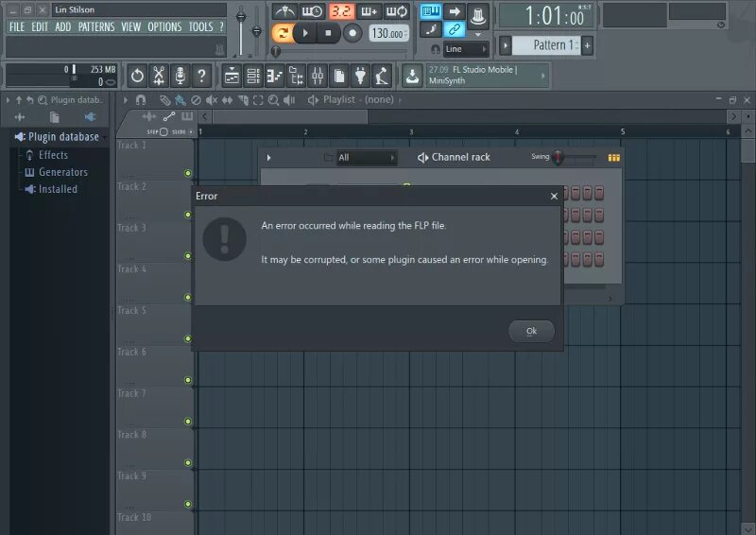Viewport: 756px width, 535px height.
Task: Click the download content library icon
Action: pyautogui.click(x=412, y=76)
